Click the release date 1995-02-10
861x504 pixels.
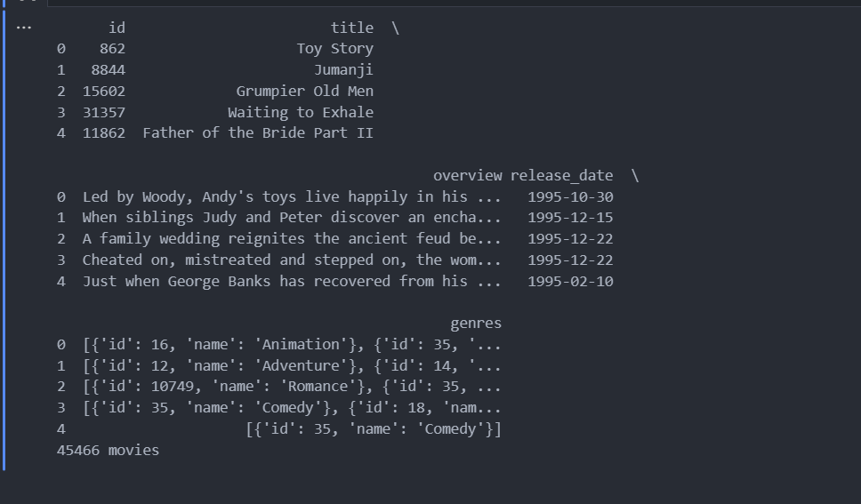[570, 282]
